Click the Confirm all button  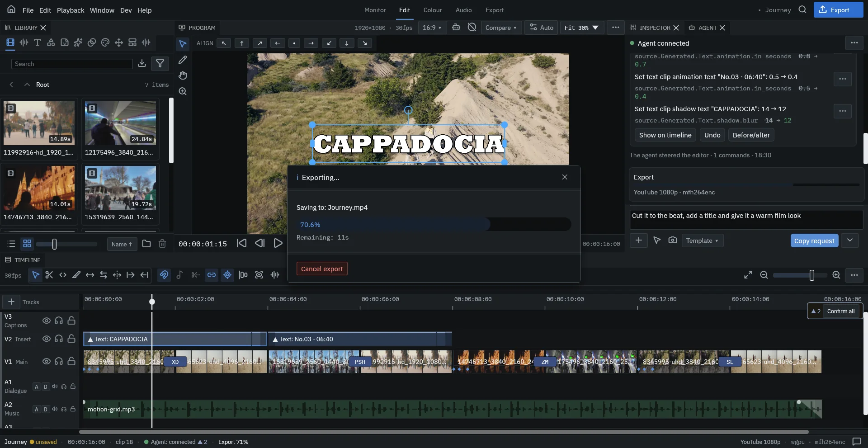841,311
